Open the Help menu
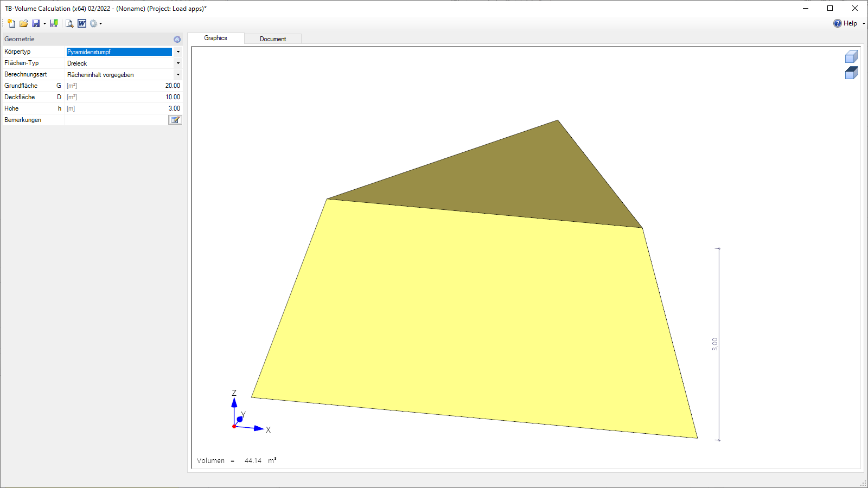The width and height of the screenshot is (868, 488). [x=846, y=23]
